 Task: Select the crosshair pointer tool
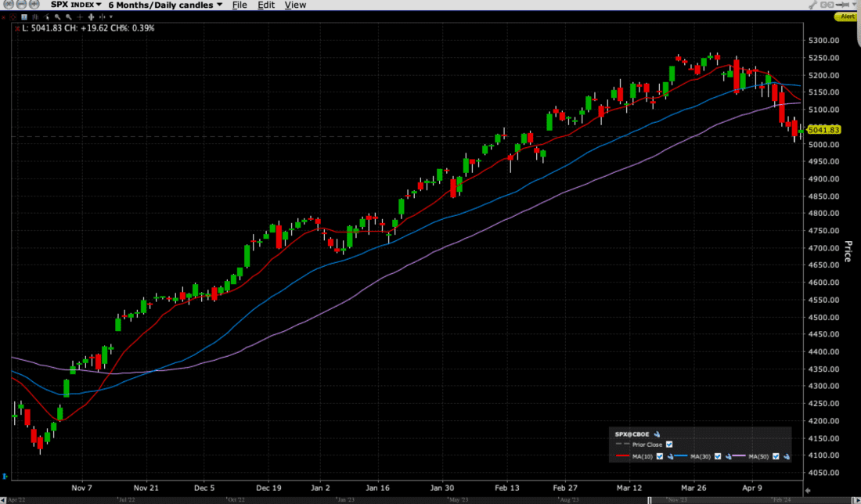point(80,16)
